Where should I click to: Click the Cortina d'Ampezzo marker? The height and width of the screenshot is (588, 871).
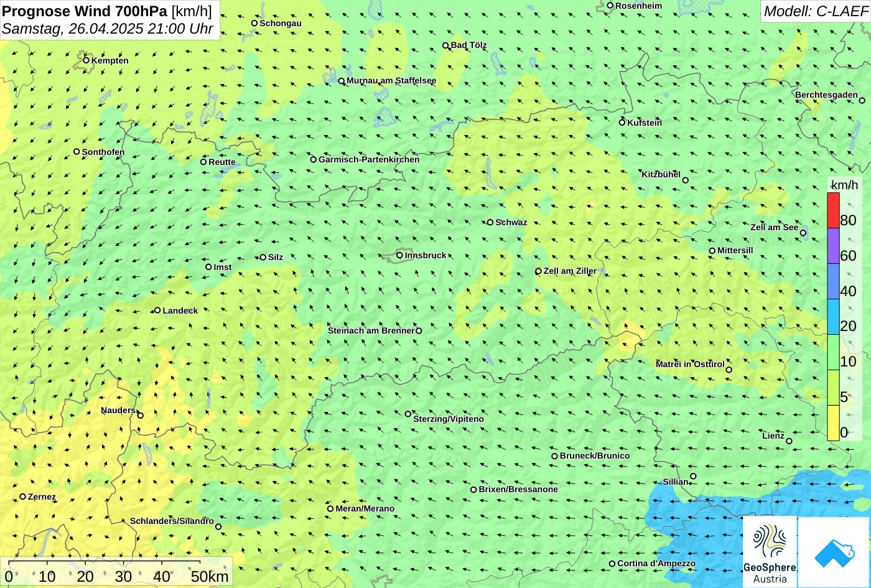612,564
